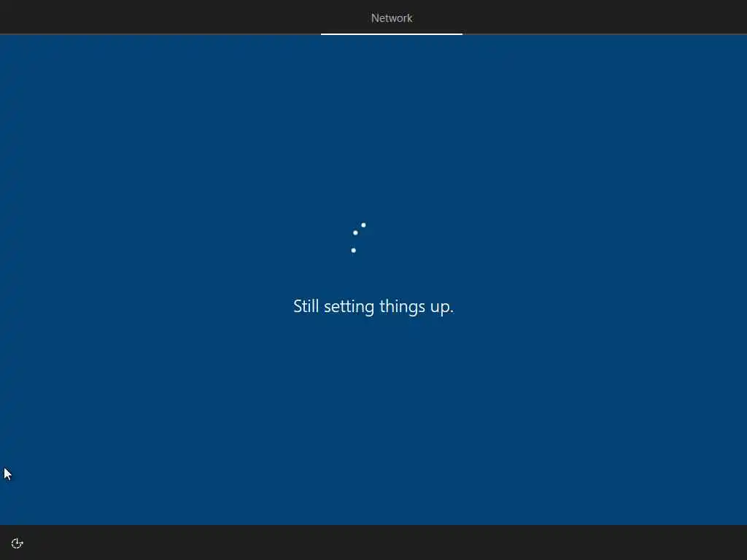Click the topmost spinner dot
This screenshot has width=747, height=560.
click(363, 225)
